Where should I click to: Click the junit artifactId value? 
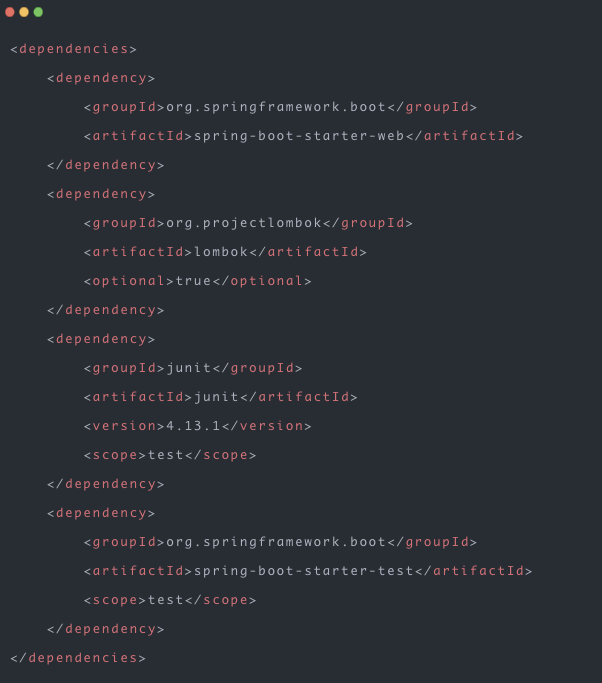pyautogui.click(x=216, y=397)
